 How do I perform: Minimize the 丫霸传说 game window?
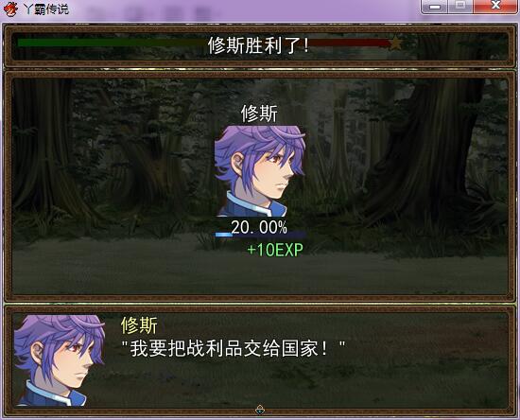[435, 7]
